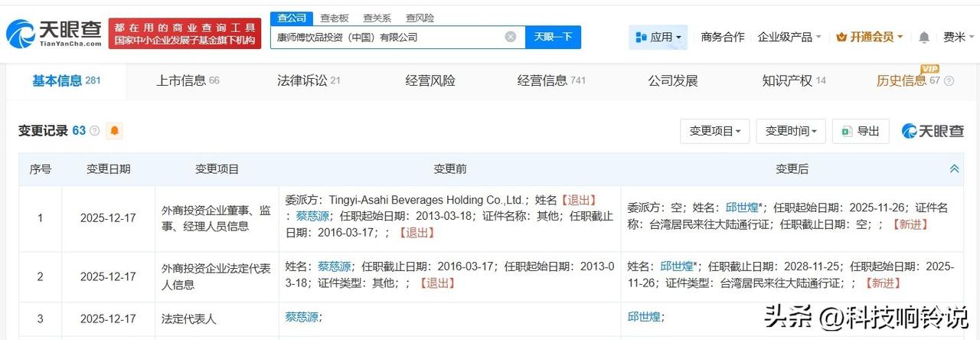Image resolution: width=980 pixels, height=340 pixels.
Task: Select the 公司发展 tab
Action: (x=673, y=80)
